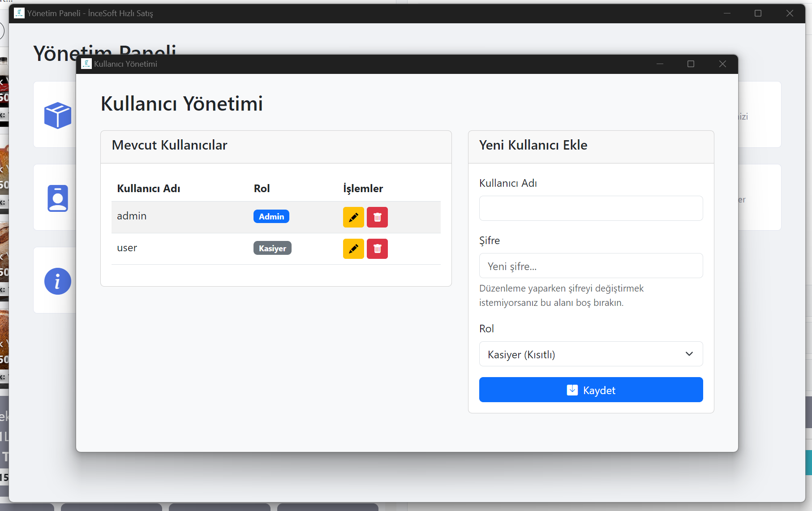Click the Kullanıcı Yönetimi window title icon
812x511 pixels.
[x=86, y=64]
